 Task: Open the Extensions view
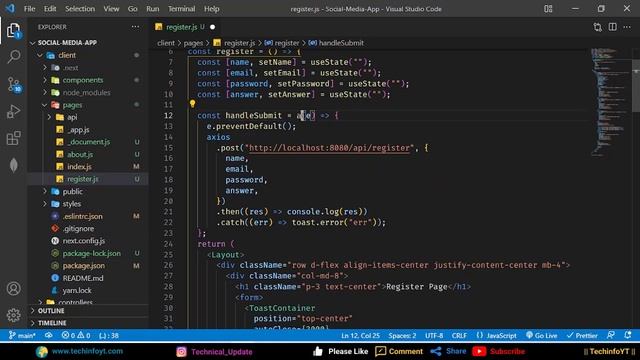point(13,138)
